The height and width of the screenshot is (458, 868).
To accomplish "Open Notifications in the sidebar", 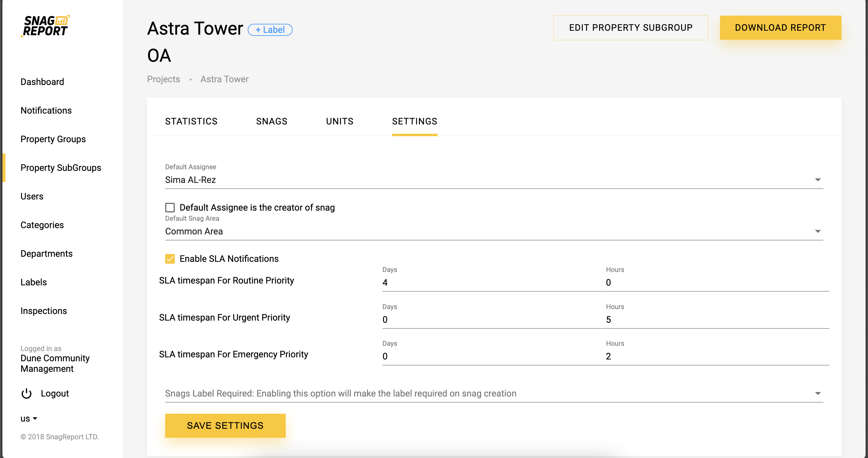I will (x=46, y=111).
